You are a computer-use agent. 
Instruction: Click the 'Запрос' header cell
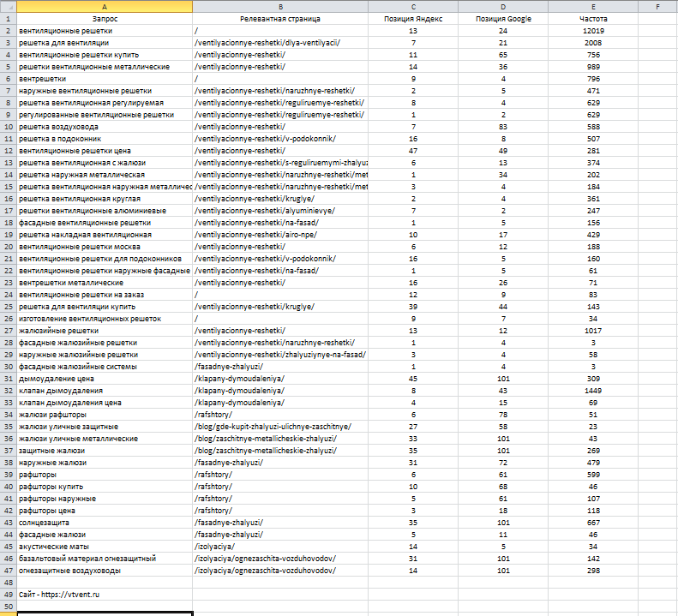coord(105,19)
